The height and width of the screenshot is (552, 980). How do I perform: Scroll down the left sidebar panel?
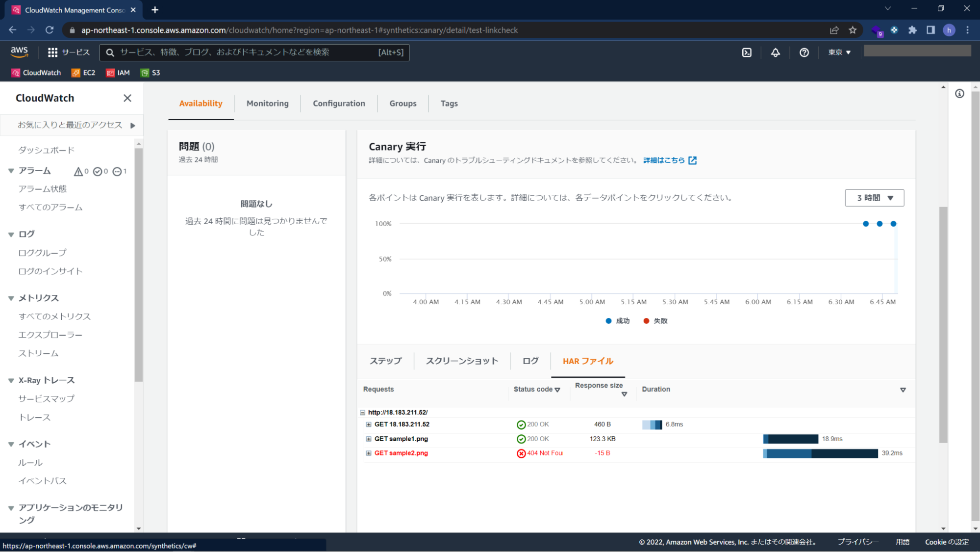[x=139, y=532]
